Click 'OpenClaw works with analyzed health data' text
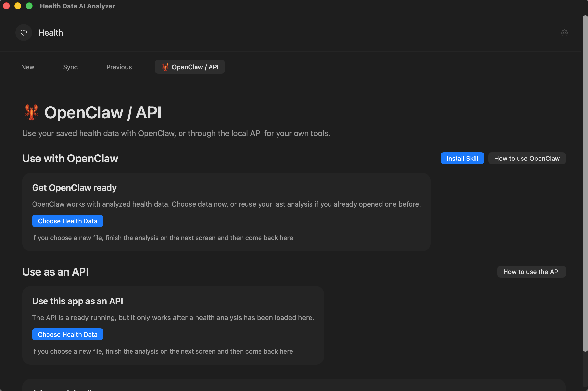 (226, 204)
